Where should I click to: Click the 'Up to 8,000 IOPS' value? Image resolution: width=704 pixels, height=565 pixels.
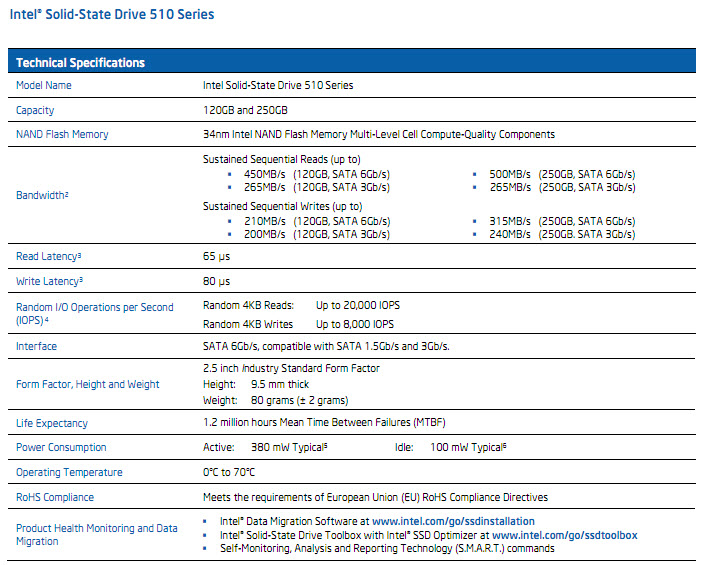[355, 324]
